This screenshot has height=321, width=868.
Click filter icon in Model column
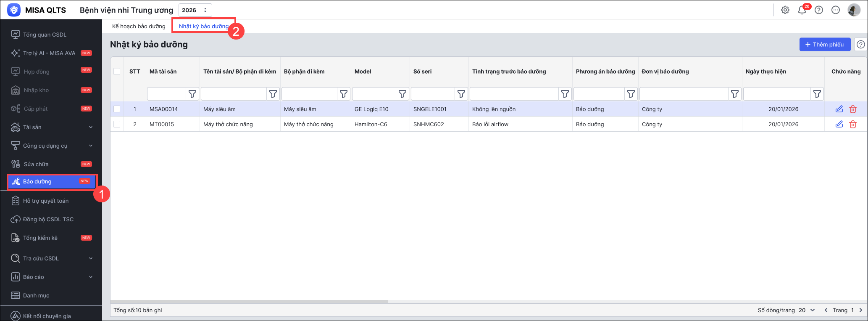[402, 94]
